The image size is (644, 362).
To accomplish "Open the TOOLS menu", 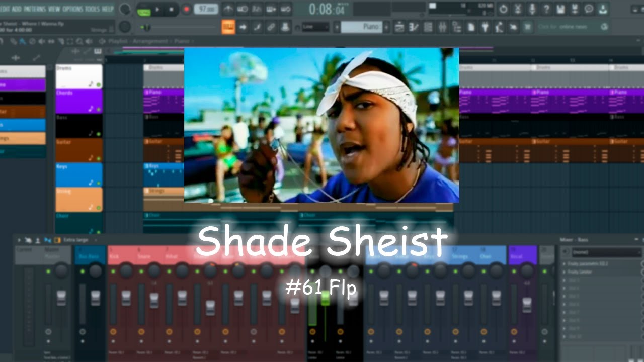I will tap(93, 9).
